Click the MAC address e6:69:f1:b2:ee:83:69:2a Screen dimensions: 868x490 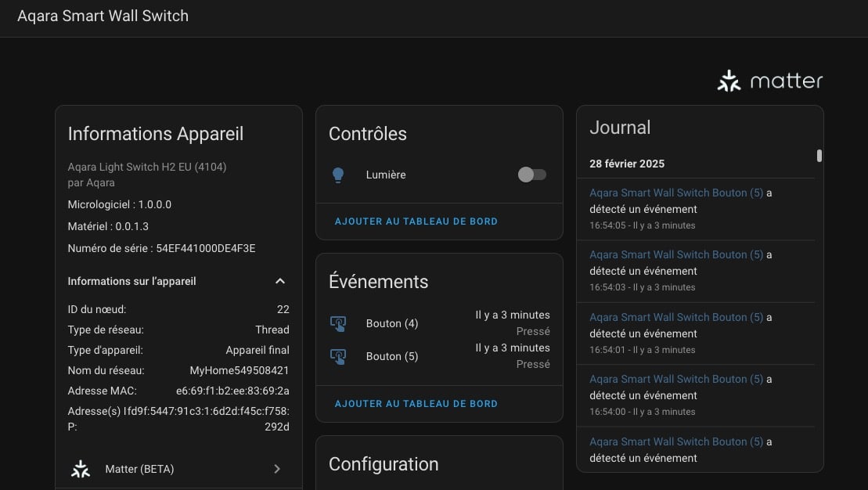[232, 391]
